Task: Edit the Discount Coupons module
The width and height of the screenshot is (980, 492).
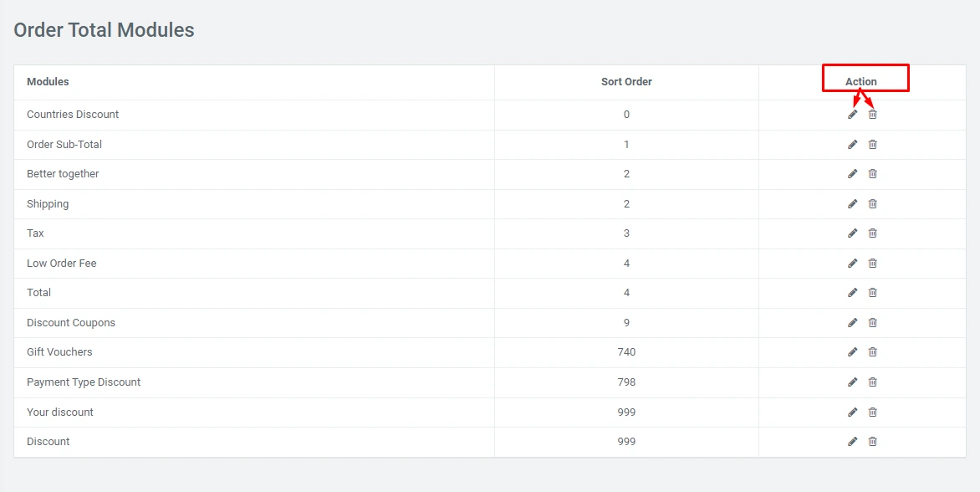Action: 852,323
